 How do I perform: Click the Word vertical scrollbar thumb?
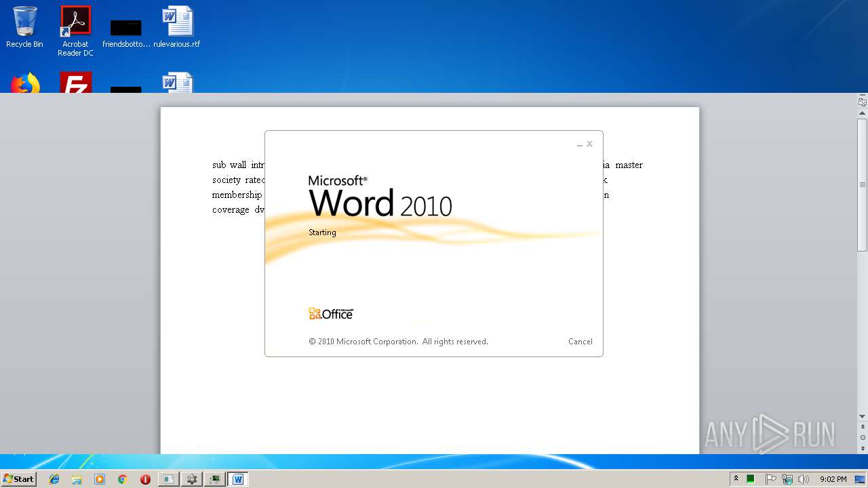pyautogui.click(x=863, y=184)
